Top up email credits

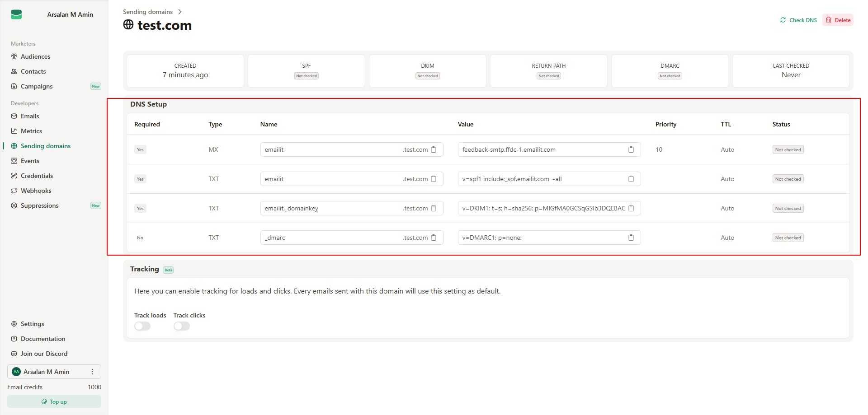point(54,401)
